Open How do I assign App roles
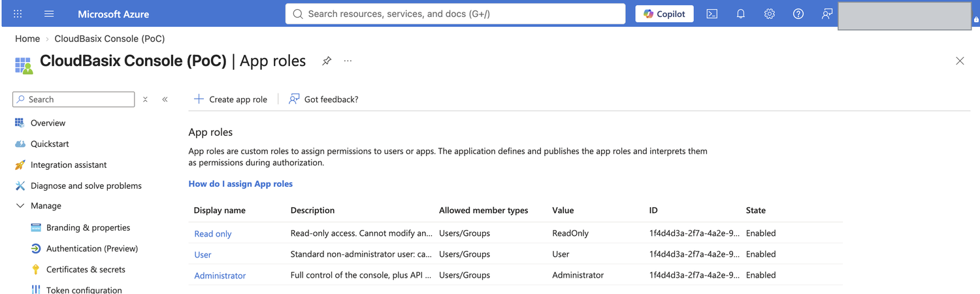Viewport: 980px width, 294px height. [240, 184]
